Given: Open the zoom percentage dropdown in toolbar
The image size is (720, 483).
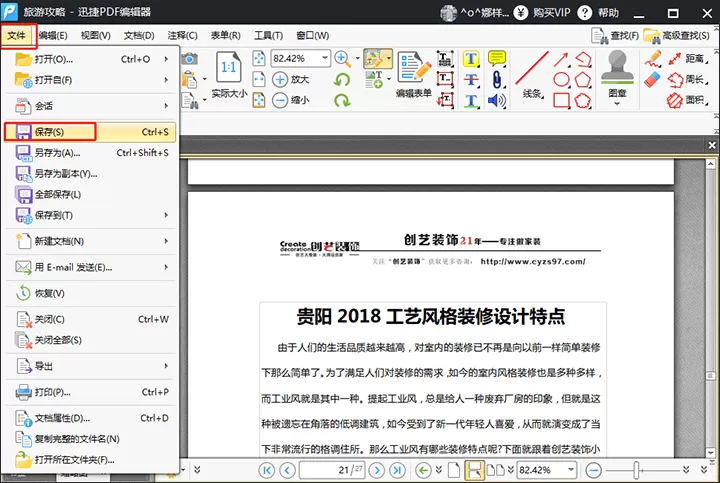Looking at the screenshot, I should point(325,58).
